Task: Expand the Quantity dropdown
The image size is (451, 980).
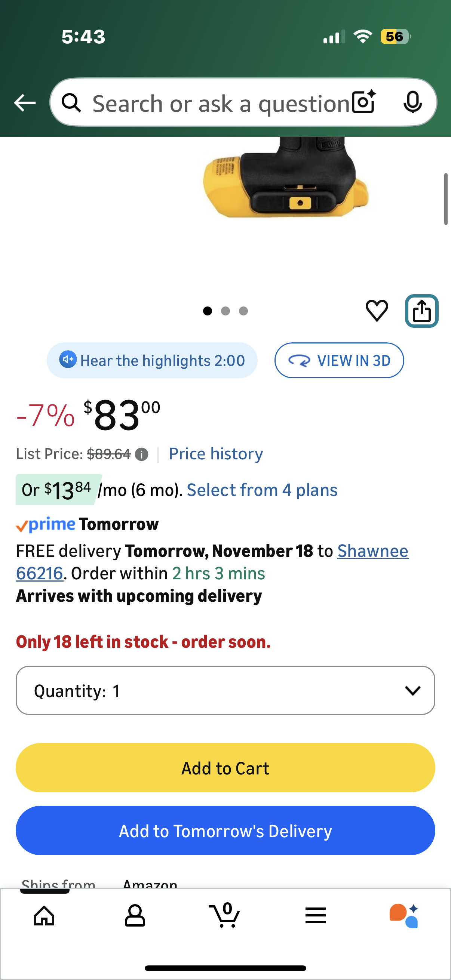Action: (x=225, y=690)
